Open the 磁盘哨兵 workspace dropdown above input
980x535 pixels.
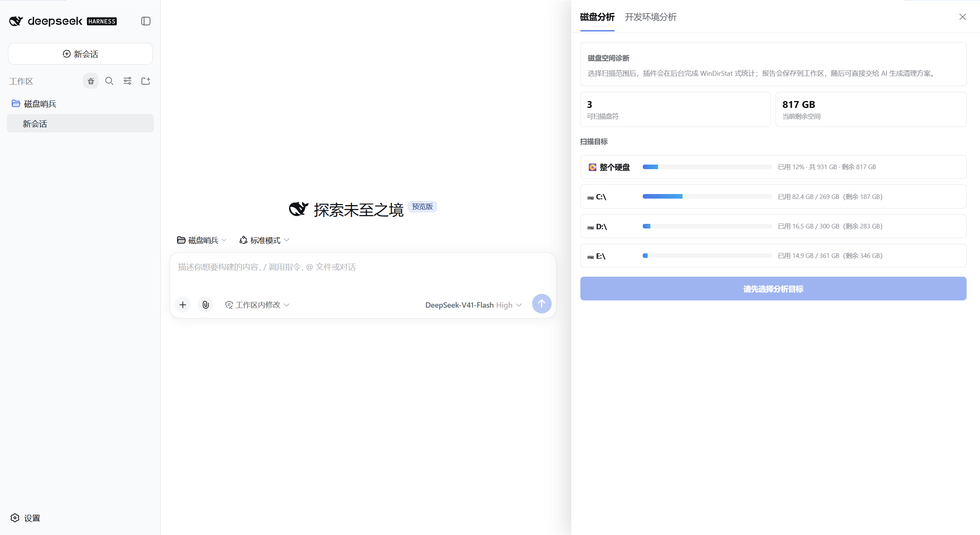(x=202, y=240)
